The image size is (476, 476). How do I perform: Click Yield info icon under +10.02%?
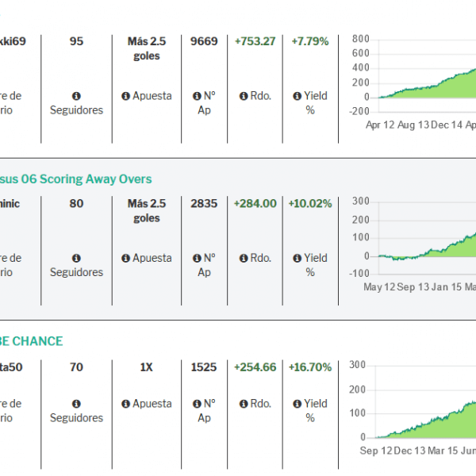[x=298, y=258]
